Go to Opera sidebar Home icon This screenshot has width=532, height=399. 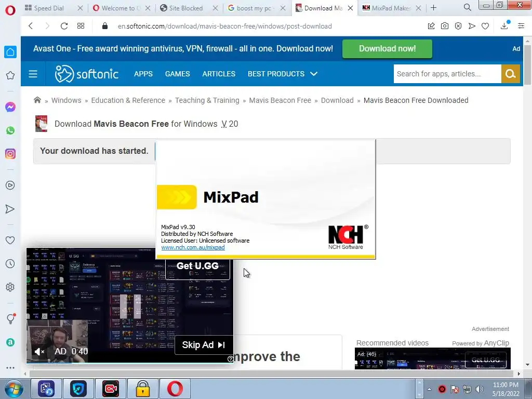click(x=10, y=52)
